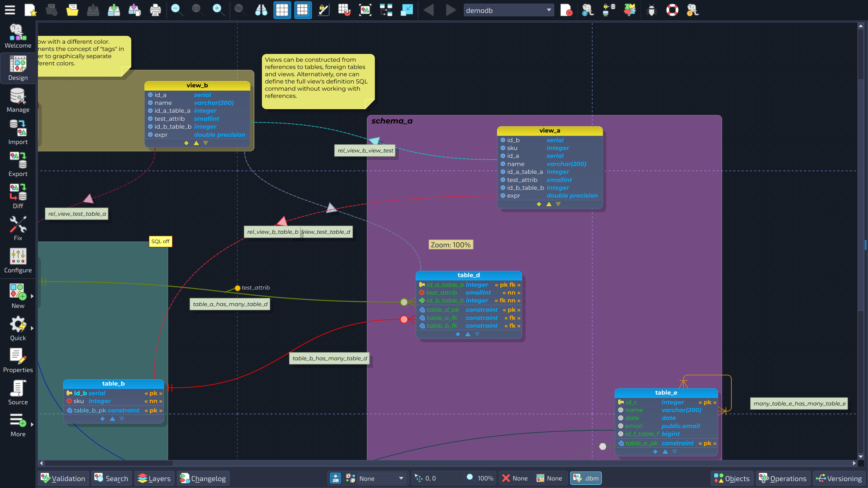The width and height of the screenshot is (868, 488).
Task: Open Source in the sidebar
Action: pyautogui.click(x=18, y=393)
